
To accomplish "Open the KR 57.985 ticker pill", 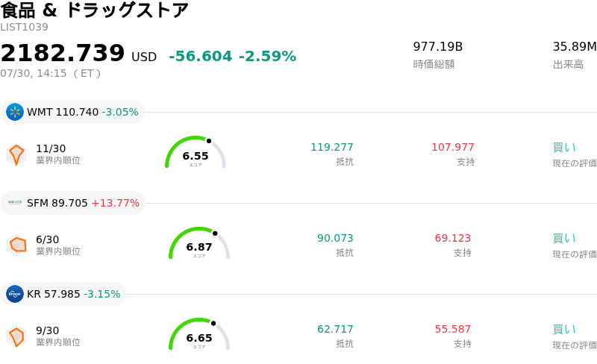I will coord(63,294).
